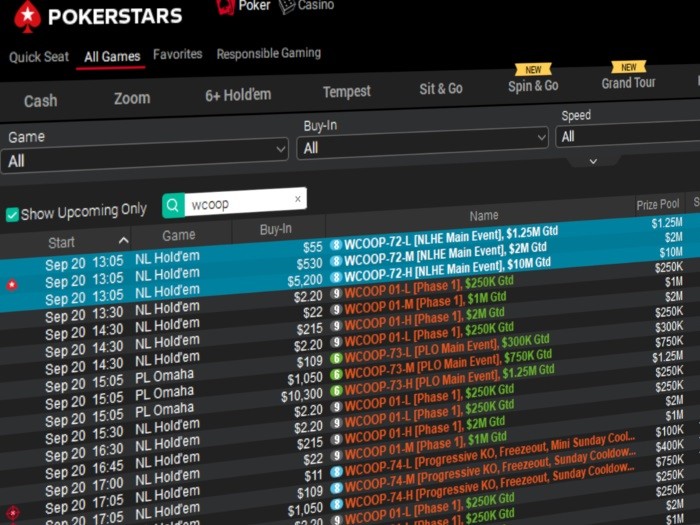Select the Spin & Go tab
Image resolution: width=700 pixels, height=525 pixels.
point(533,86)
